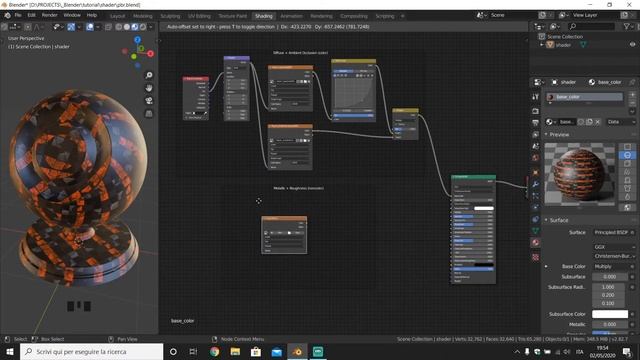Open the Render properties tab
This screenshot has height=360, width=640.
point(536,111)
